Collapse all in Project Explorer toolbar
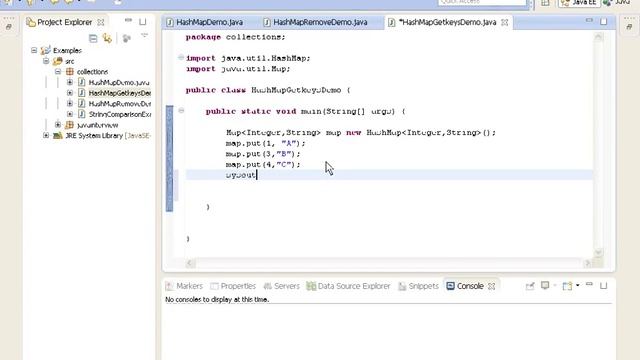The image size is (640, 360). click(x=93, y=38)
